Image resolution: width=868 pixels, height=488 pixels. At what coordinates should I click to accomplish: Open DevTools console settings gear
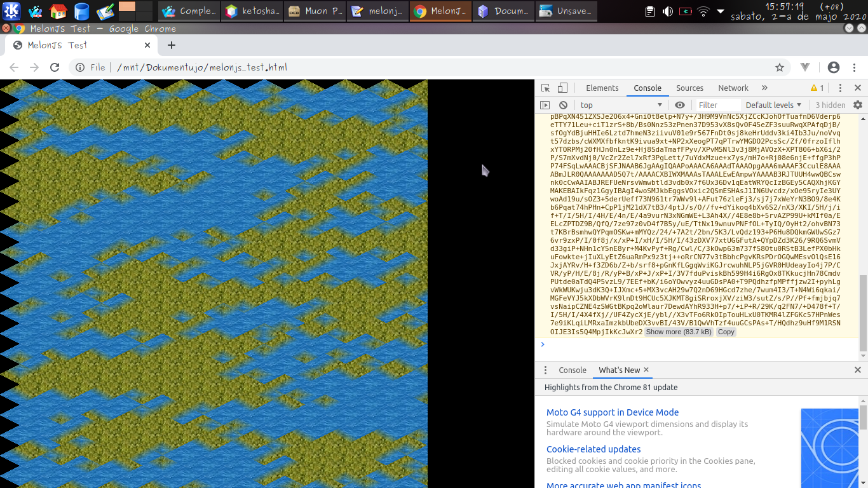point(857,104)
